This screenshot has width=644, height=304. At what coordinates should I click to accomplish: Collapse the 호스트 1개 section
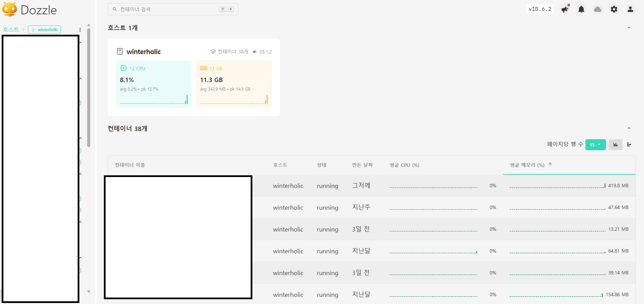[x=629, y=28]
